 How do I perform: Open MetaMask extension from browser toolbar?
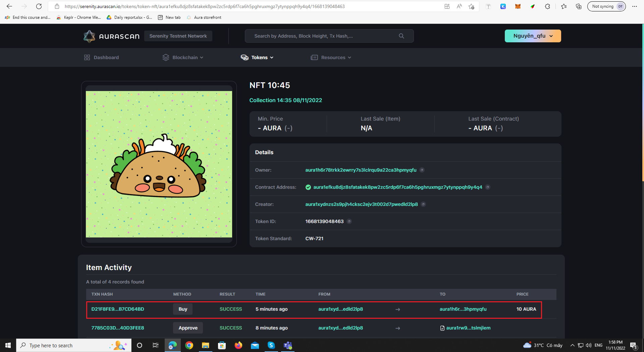[x=518, y=6]
